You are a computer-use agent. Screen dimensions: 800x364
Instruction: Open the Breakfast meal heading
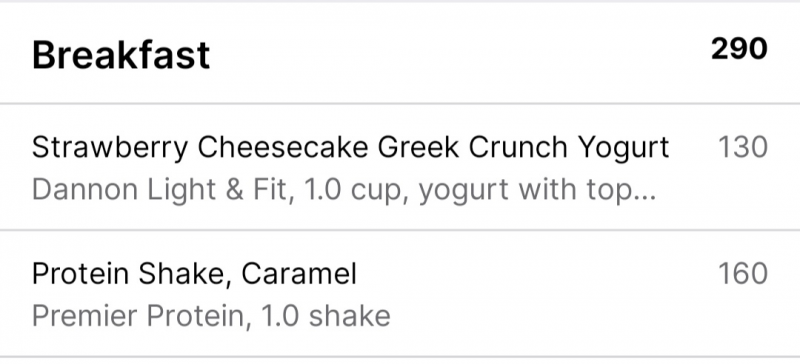point(121,55)
